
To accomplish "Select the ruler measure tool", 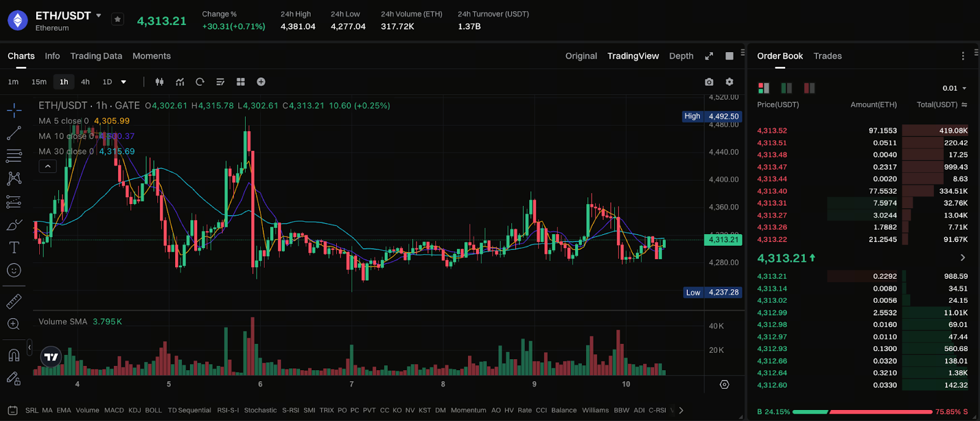I will coord(14,301).
